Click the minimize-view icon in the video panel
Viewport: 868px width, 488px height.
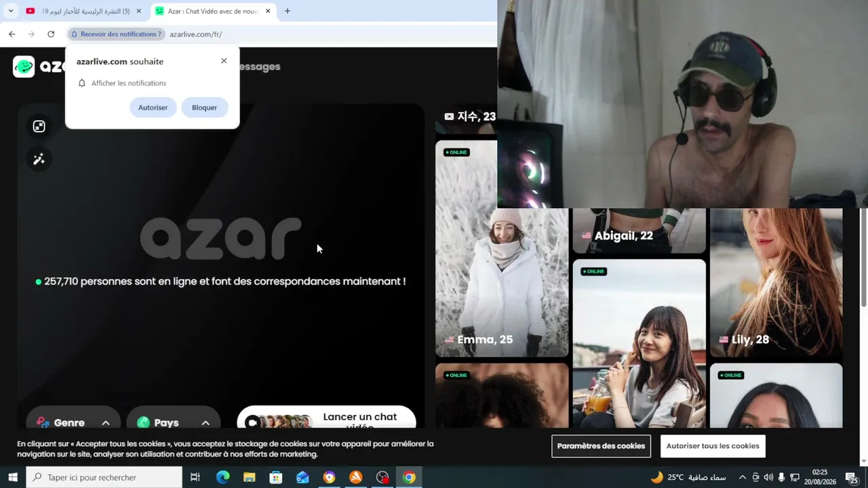point(39,127)
